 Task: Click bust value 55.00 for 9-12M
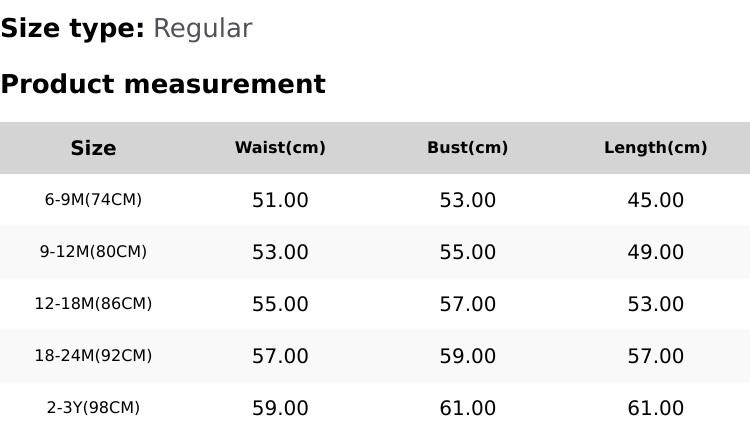(467, 252)
